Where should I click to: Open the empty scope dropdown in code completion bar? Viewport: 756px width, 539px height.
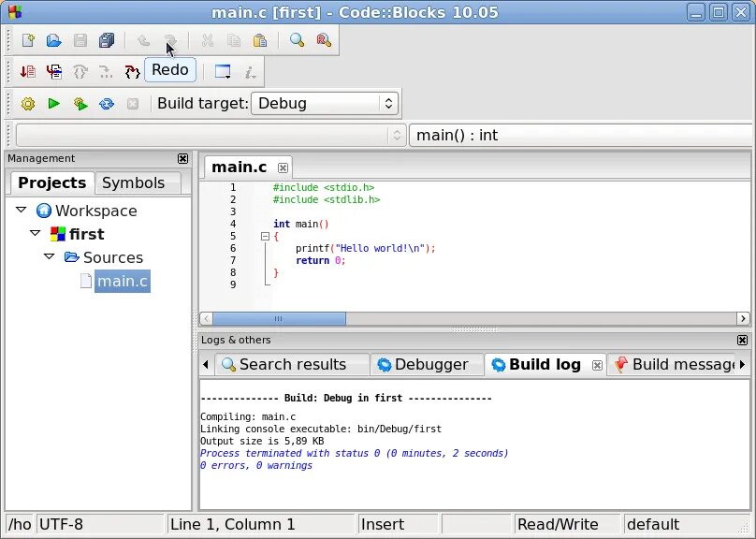click(211, 135)
